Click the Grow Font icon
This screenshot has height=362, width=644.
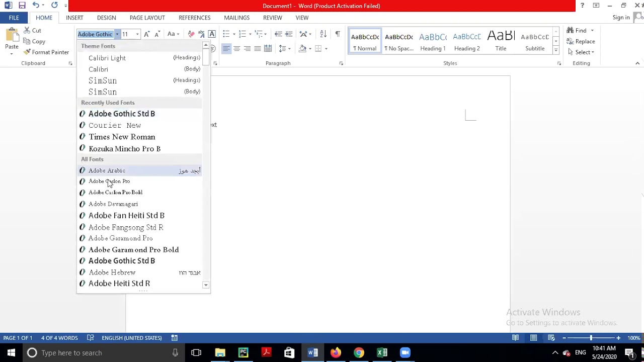coord(146,34)
